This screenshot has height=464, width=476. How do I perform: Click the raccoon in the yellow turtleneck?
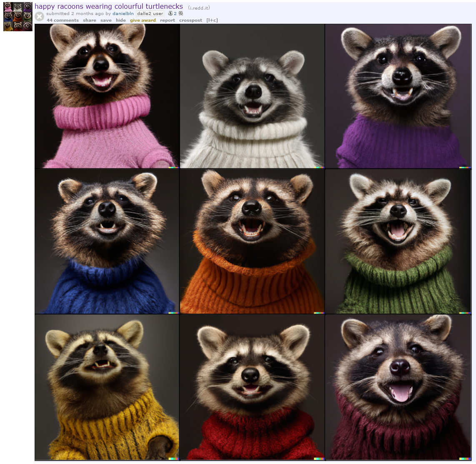tap(107, 387)
